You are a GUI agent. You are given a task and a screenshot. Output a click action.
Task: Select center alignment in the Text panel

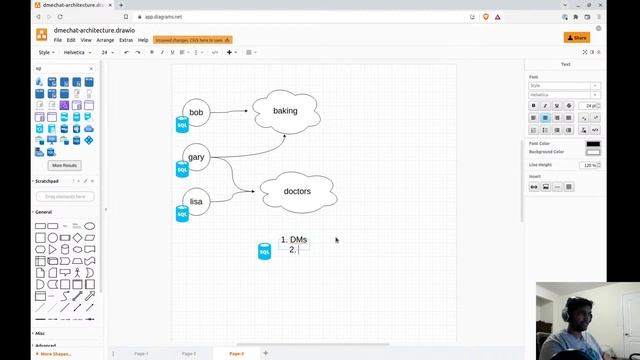(x=545, y=118)
